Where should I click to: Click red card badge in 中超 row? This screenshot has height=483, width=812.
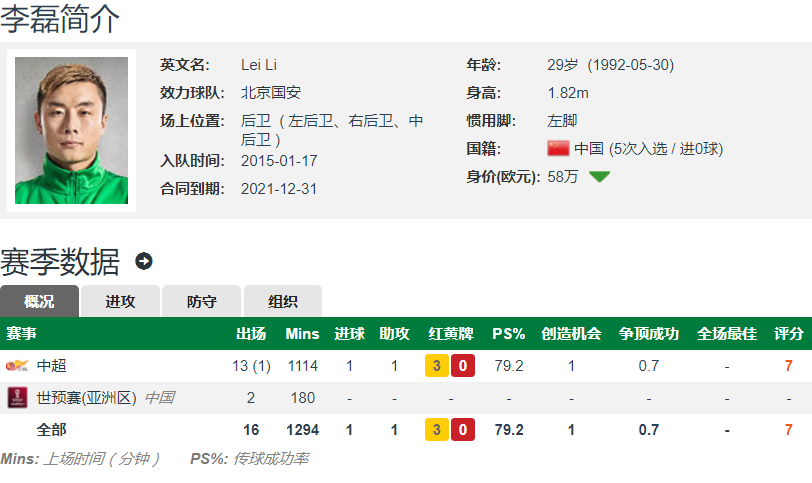point(463,365)
